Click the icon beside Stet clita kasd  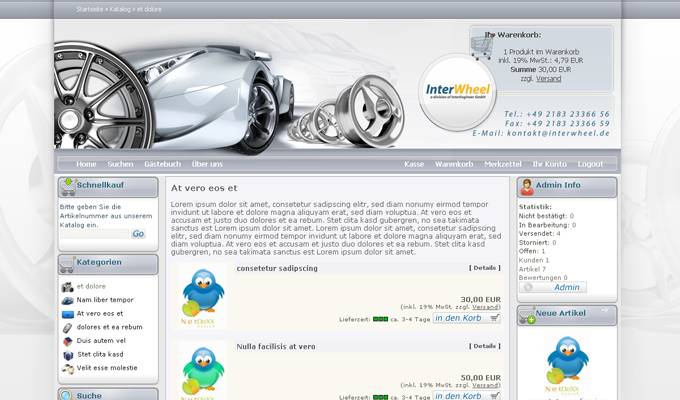[68, 355]
